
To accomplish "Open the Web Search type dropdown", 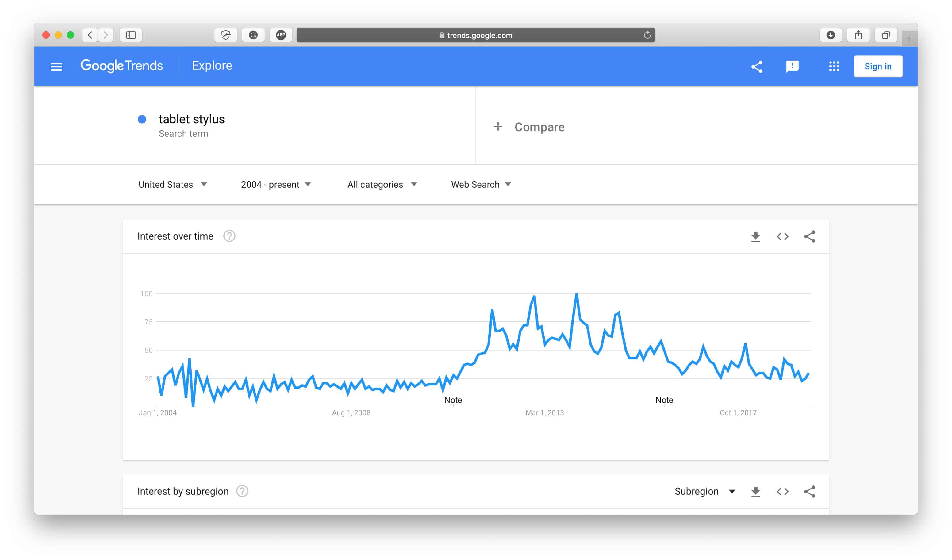I will coord(481,184).
